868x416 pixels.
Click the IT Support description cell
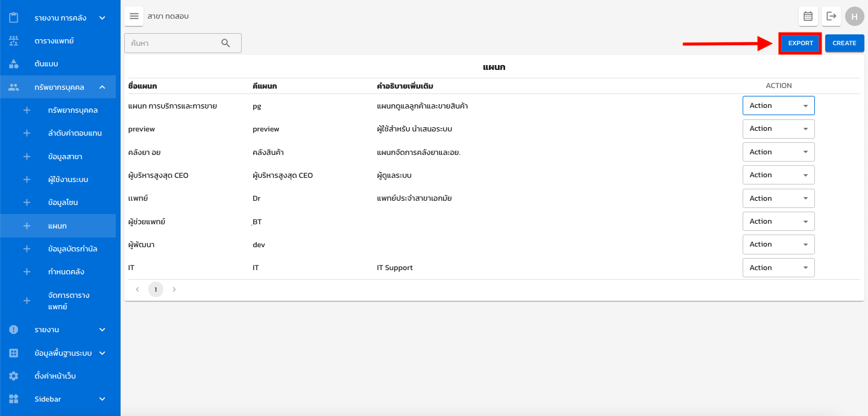tap(395, 268)
